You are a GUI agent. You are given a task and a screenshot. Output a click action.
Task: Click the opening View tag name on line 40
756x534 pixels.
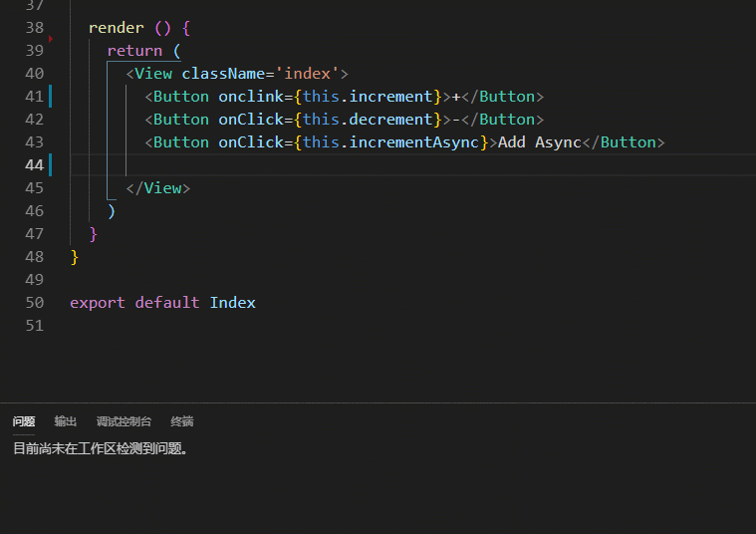tap(153, 74)
